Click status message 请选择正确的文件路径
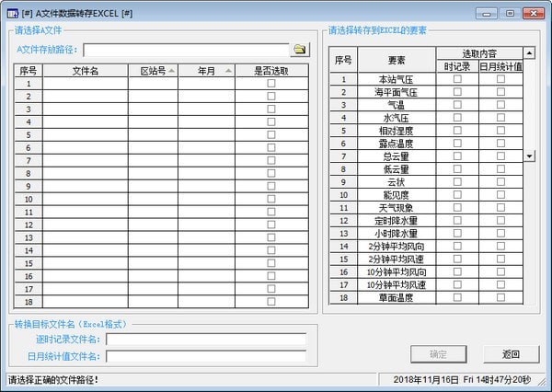This screenshot has width=552, height=392. (x=53, y=380)
